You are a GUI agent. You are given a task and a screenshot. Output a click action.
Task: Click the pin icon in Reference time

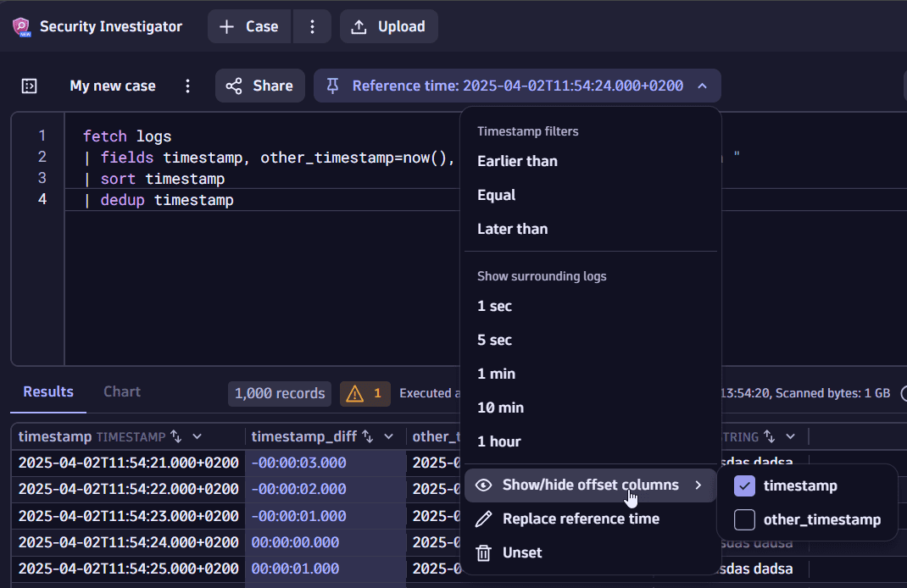[x=332, y=86]
